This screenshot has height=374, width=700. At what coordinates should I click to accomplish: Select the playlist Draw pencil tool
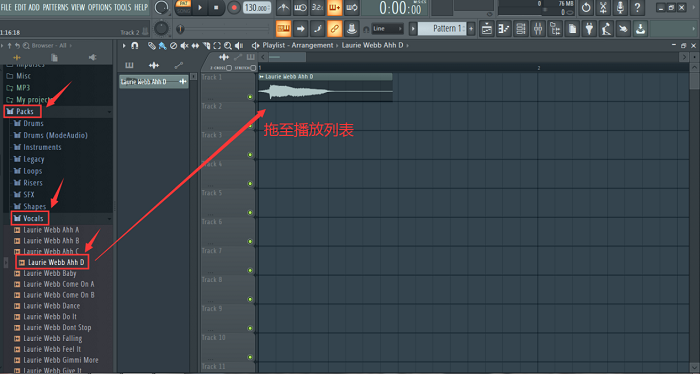(152, 46)
